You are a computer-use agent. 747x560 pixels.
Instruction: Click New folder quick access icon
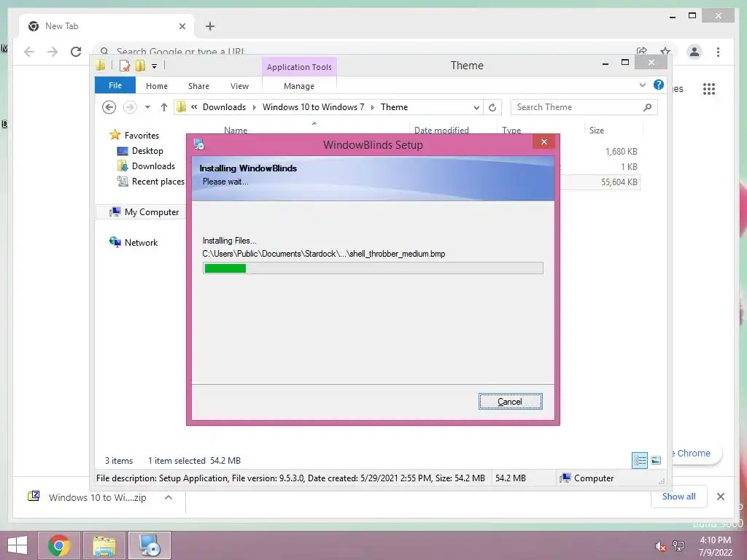point(140,66)
